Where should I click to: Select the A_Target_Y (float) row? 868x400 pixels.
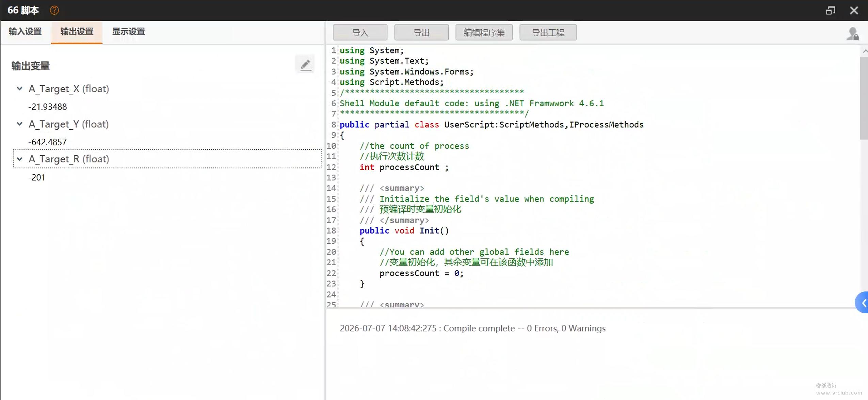coord(167,124)
